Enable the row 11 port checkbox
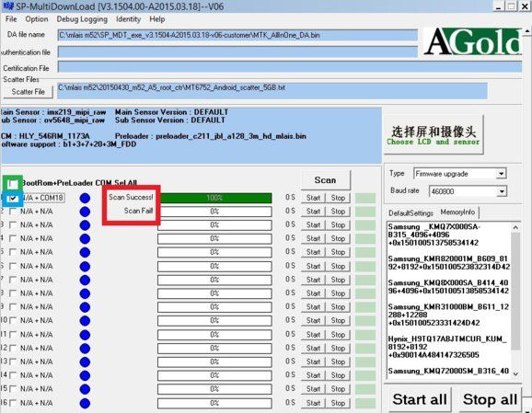 [13, 335]
